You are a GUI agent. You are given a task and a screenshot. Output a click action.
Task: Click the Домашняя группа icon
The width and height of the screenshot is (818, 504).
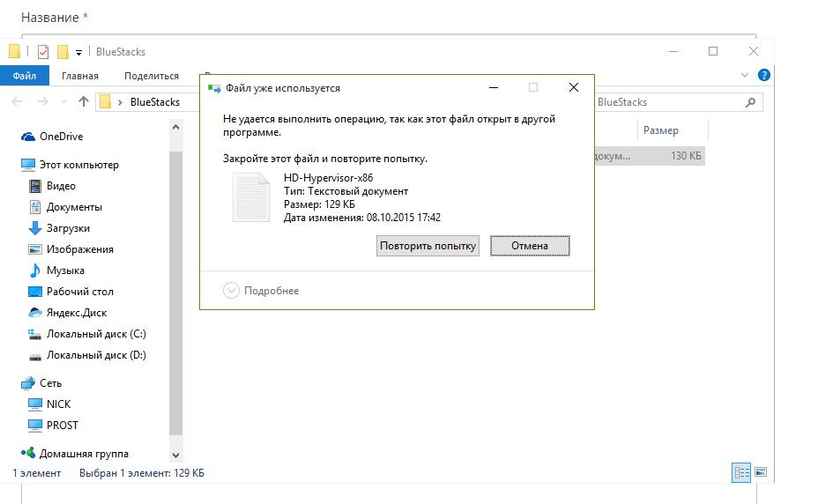pos(28,454)
